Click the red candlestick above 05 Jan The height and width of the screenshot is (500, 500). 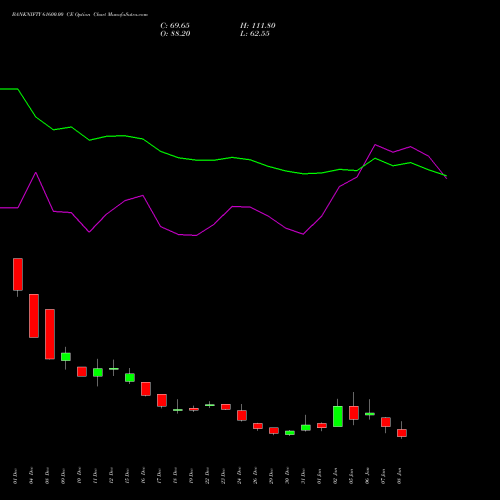[x=354, y=413]
